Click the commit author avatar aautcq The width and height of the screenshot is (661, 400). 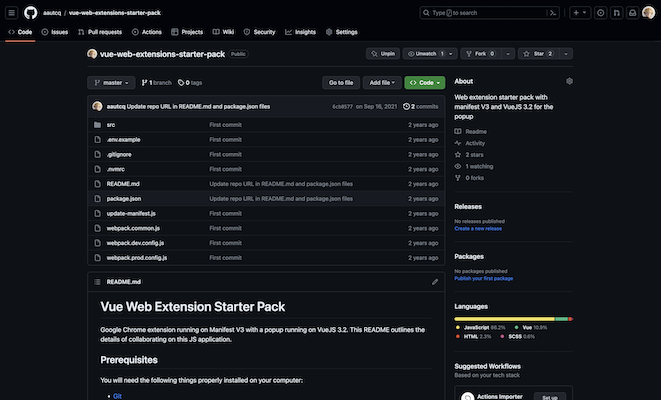(x=97, y=106)
